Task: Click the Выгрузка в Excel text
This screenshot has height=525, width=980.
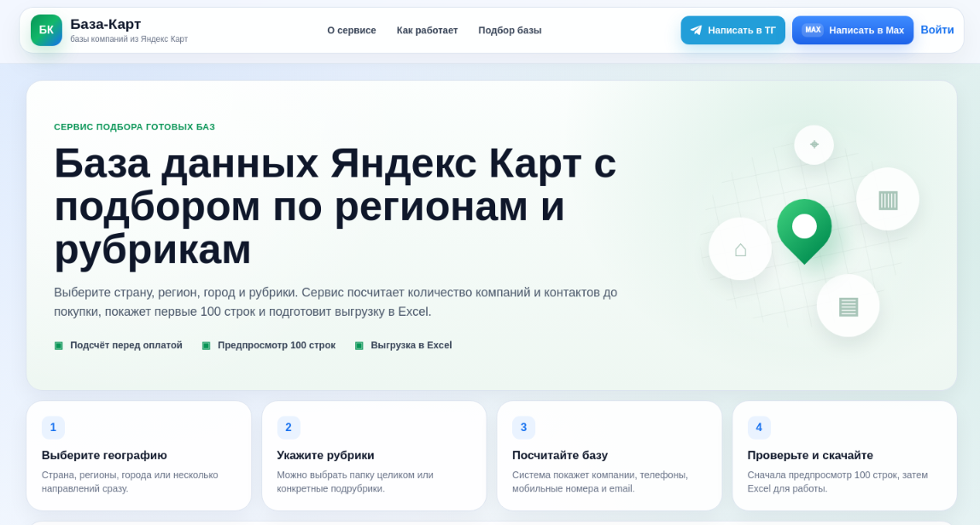Action: 411,345
